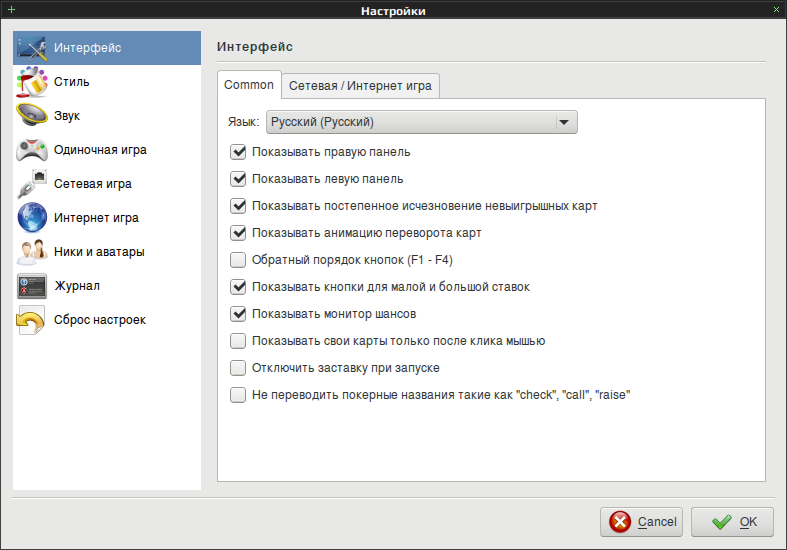Open the Журнал log icon

click(32, 286)
